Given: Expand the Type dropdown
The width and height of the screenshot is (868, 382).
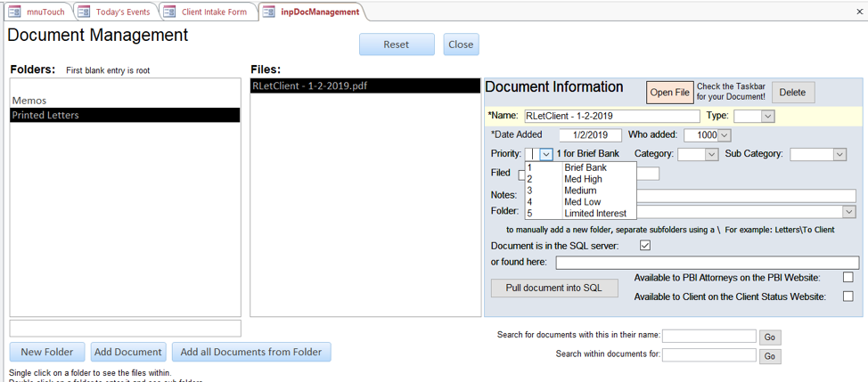Looking at the screenshot, I should [x=767, y=116].
